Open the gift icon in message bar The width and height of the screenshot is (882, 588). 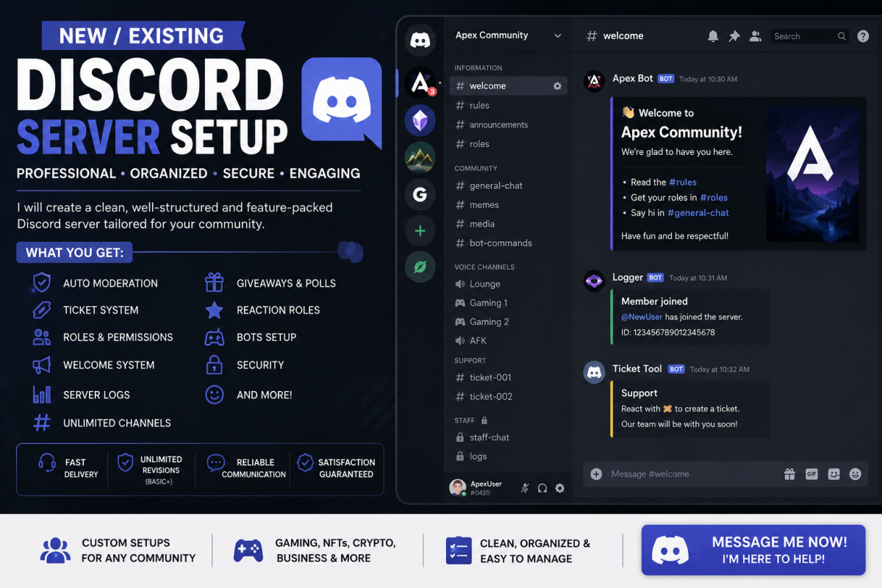click(789, 474)
